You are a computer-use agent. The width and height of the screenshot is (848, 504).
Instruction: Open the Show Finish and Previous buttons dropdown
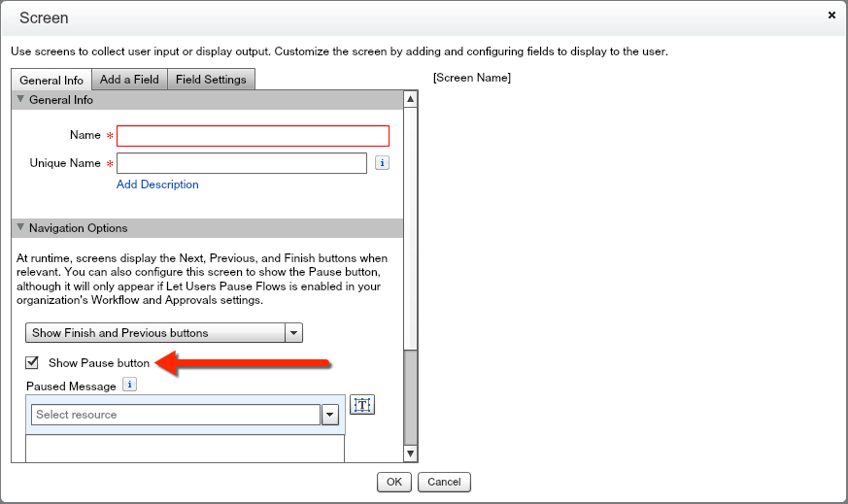292,333
